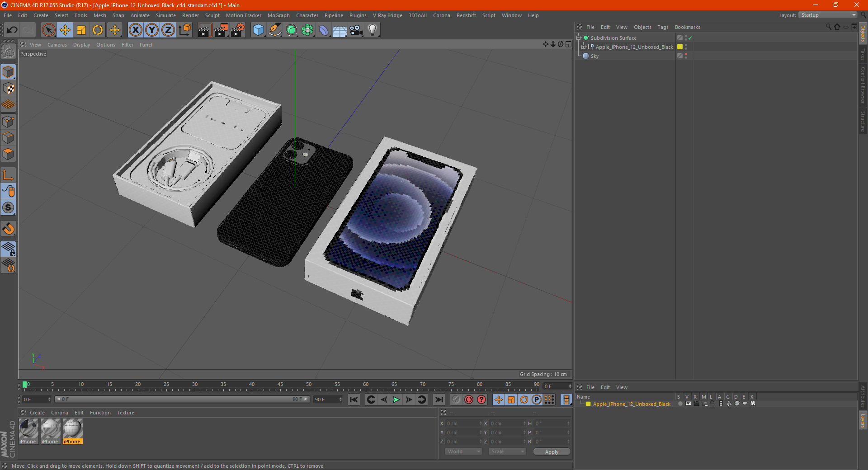The image size is (868, 470).
Task: Add a Camera object
Action: point(356,30)
